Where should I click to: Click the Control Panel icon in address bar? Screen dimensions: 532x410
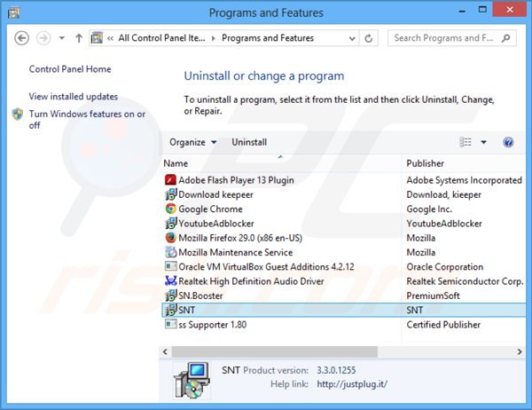97,37
